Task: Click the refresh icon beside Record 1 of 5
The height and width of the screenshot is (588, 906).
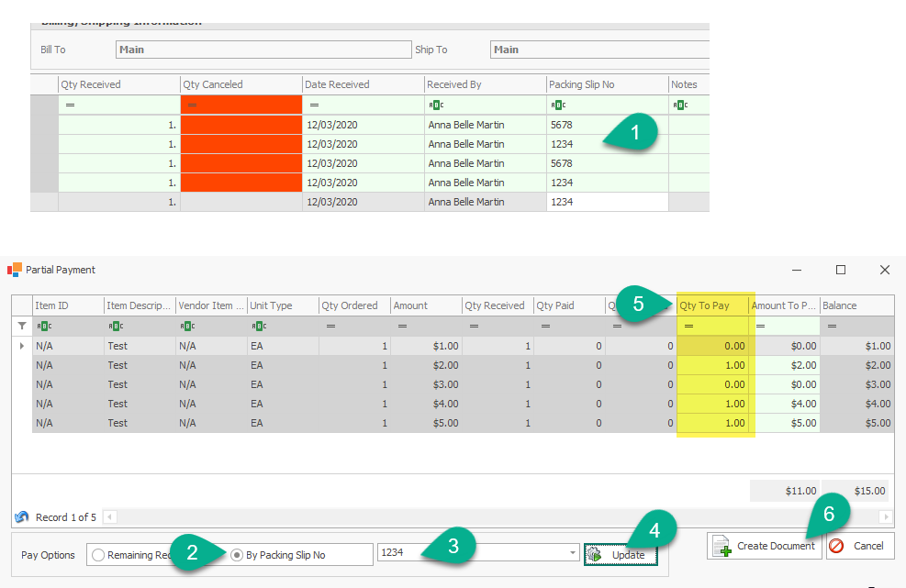Action: 21,516
